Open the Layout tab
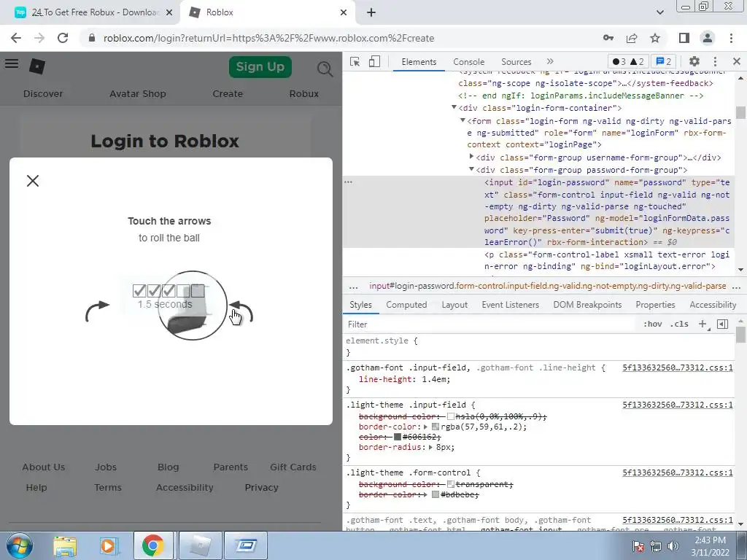The height and width of the screenshot is (560, 747). pyautogui.click(x=454, y=305)
